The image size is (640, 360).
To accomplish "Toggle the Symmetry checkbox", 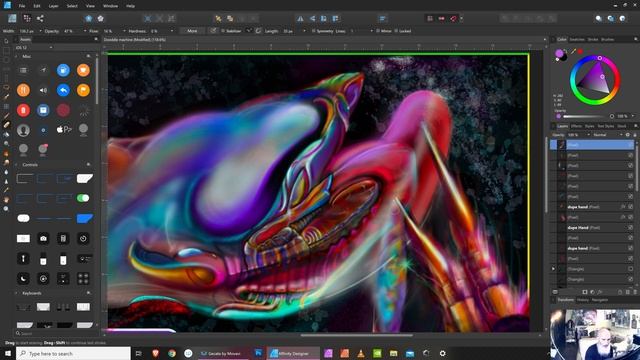I will (313, 31).
